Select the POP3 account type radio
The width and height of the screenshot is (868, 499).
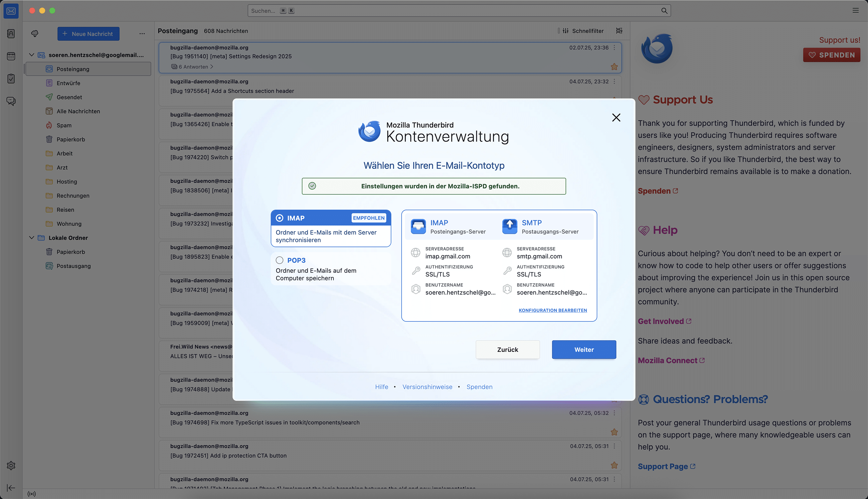pos(279,260)
